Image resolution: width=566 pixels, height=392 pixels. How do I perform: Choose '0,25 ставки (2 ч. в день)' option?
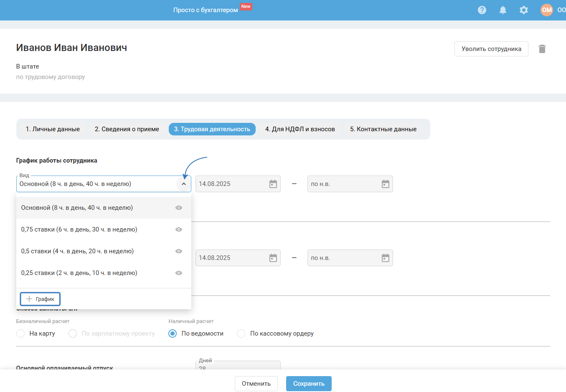click(104, 273)
